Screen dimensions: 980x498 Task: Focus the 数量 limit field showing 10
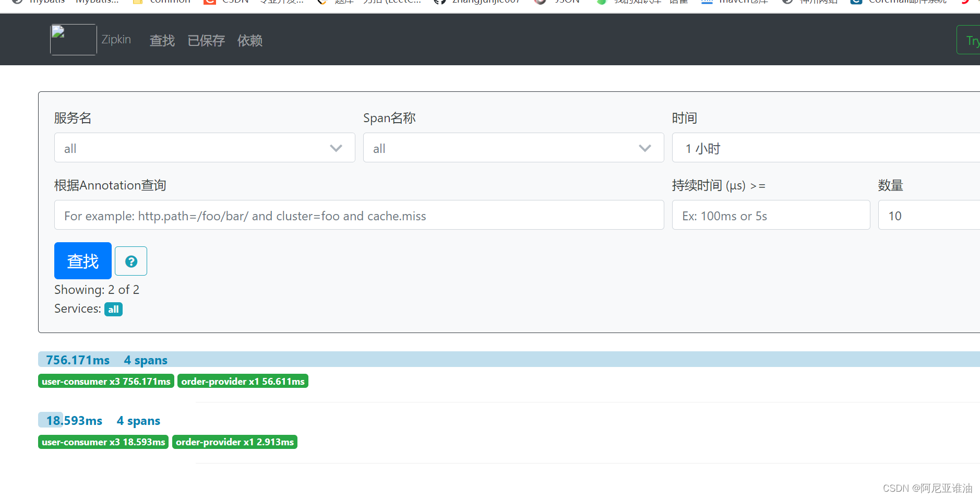[x=929, y=215]
